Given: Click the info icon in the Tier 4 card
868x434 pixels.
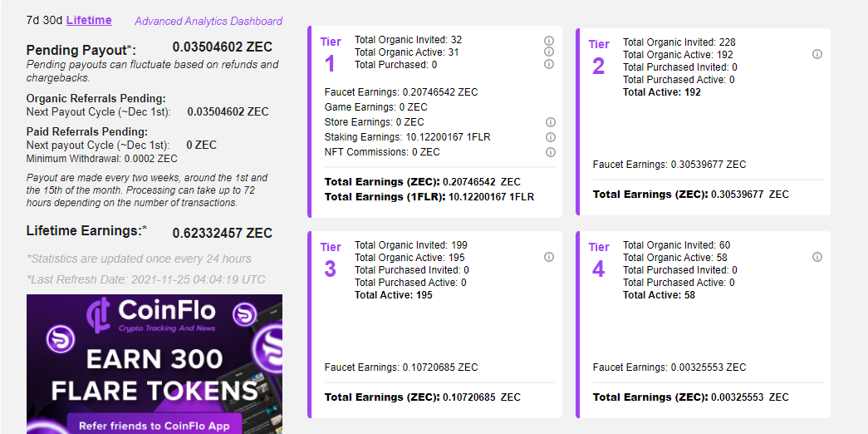Looking at the screenshot, I should [x=817, y=257].
